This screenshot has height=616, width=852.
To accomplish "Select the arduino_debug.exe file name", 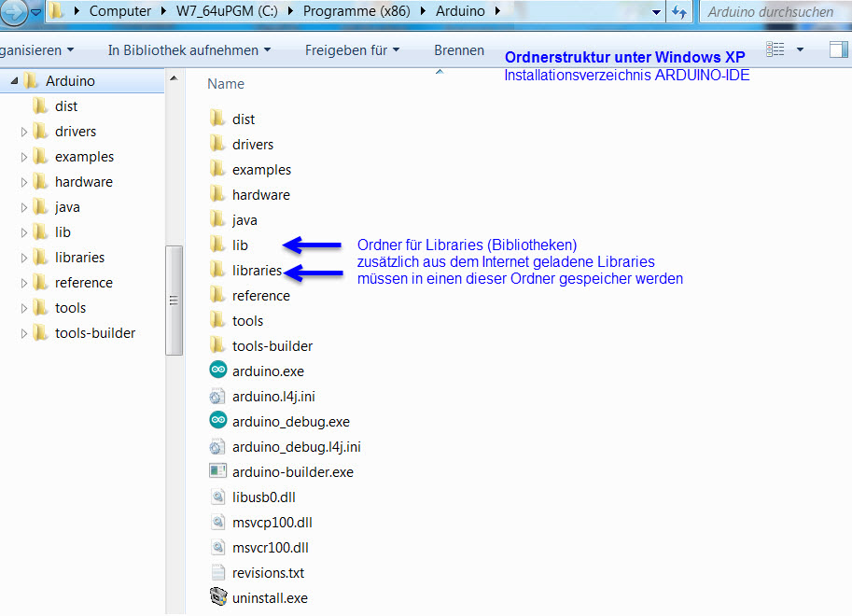I will point(291,421).
